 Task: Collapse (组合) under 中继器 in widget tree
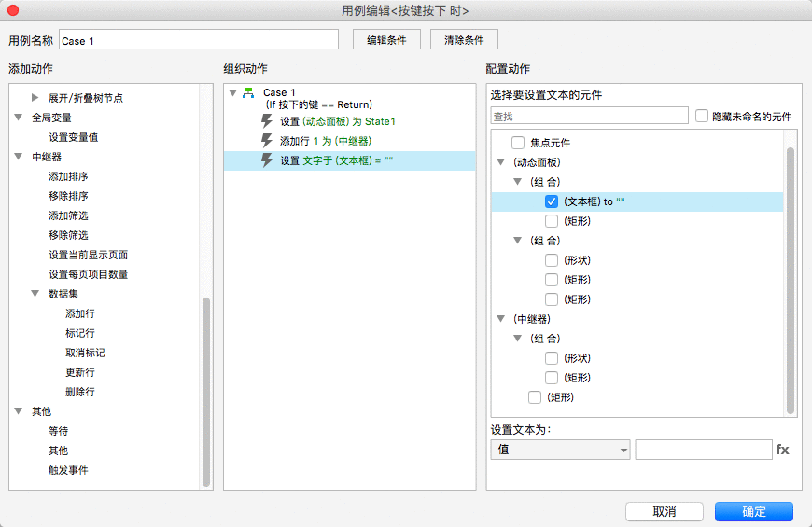click(x=517, y=339)
